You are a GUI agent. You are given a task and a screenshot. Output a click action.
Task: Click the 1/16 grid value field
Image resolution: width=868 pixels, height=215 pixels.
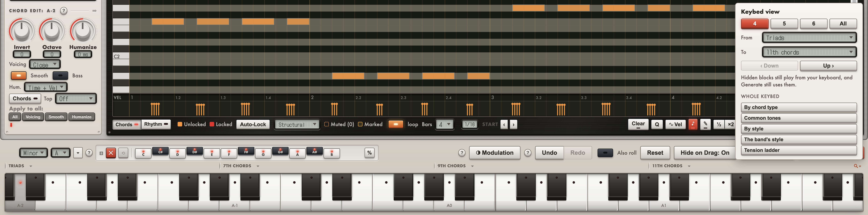(470, 125)
